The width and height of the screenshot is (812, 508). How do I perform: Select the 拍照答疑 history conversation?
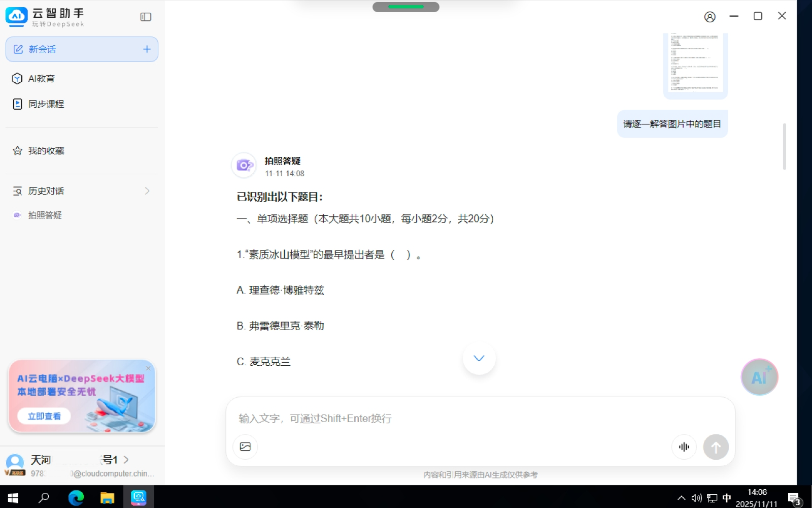(x=45, y=215)
